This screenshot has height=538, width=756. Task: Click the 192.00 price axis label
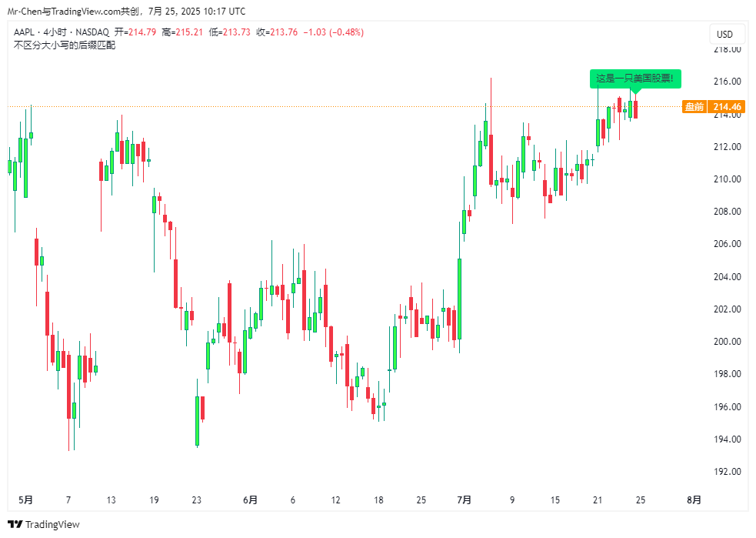pyautogui.click(x=727, y=471)
